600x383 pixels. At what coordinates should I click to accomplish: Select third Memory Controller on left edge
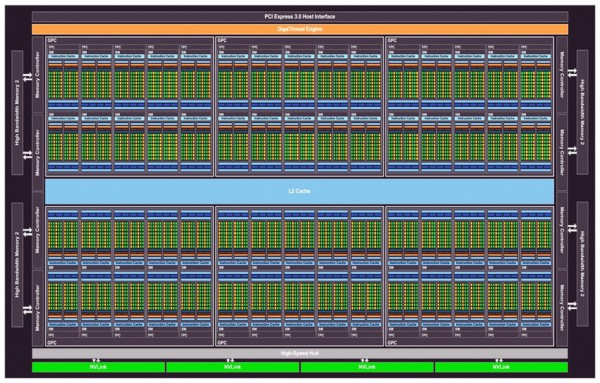38,230
